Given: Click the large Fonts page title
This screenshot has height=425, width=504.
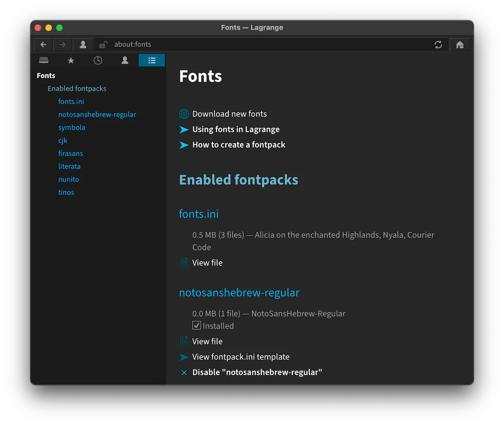Looking at the screenshot, I should (x=201, y=76).
